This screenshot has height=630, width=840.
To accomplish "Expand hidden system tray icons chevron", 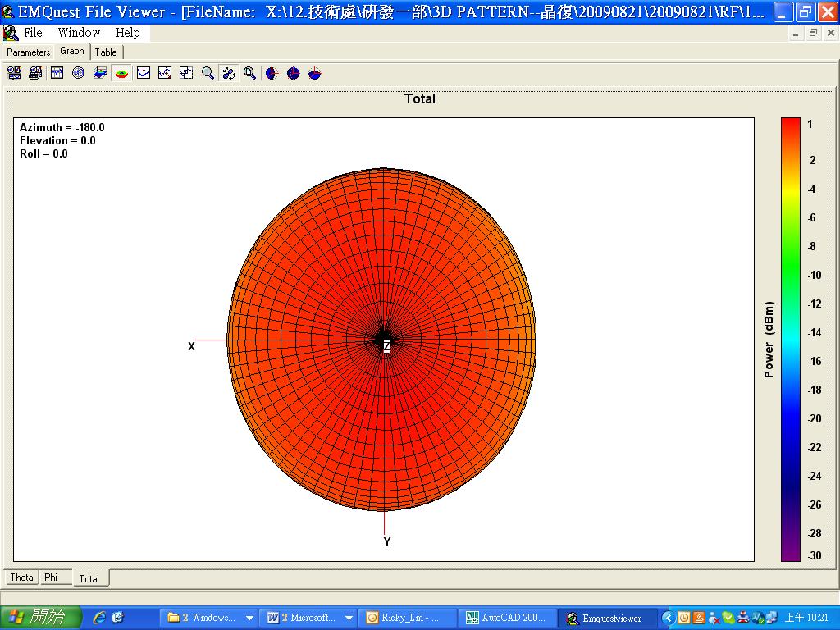I will pyautogui.click(x=668, y=618).
